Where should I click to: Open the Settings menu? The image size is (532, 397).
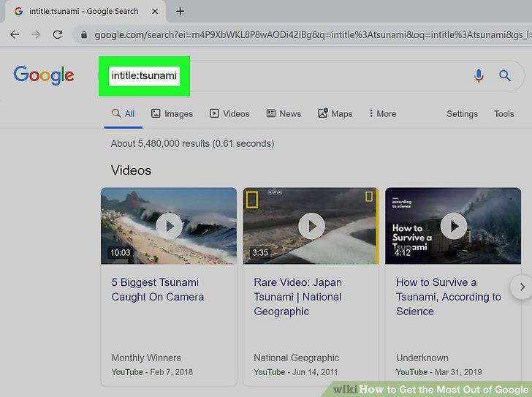pos(462,114)
